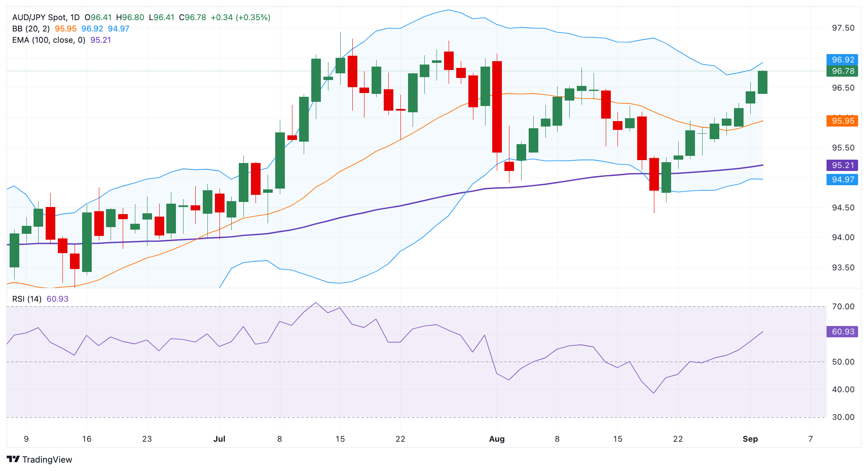Screen dimensions: 868x471
Task: Click the Jul label on the time axis
Action: (x=220, y=439)
